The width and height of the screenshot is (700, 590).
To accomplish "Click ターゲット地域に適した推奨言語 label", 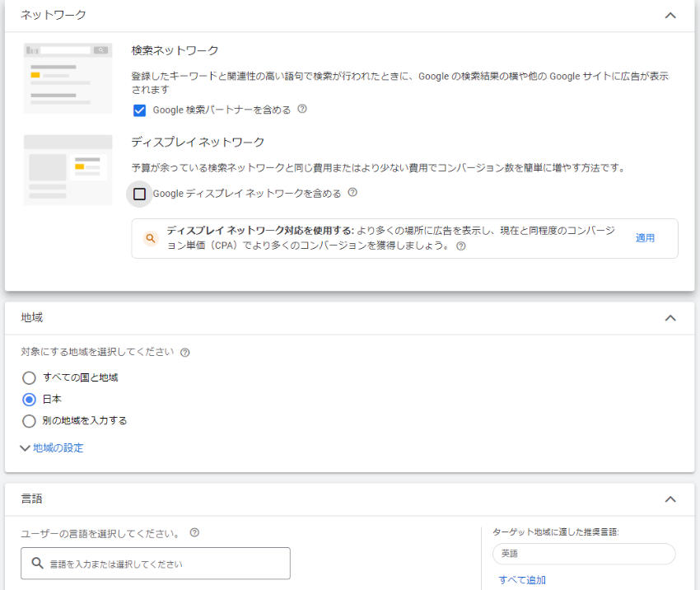I will [556, 532].
